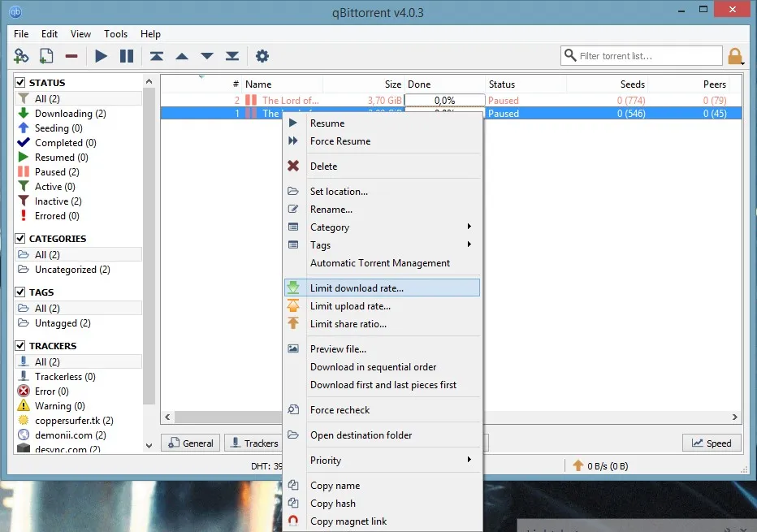Select Delete in the context menu

tap(383, 166)
